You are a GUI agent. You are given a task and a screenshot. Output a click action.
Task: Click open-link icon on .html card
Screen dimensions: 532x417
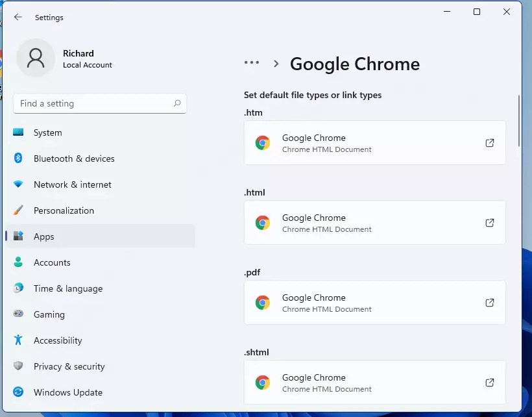click(x=490, y=223)
